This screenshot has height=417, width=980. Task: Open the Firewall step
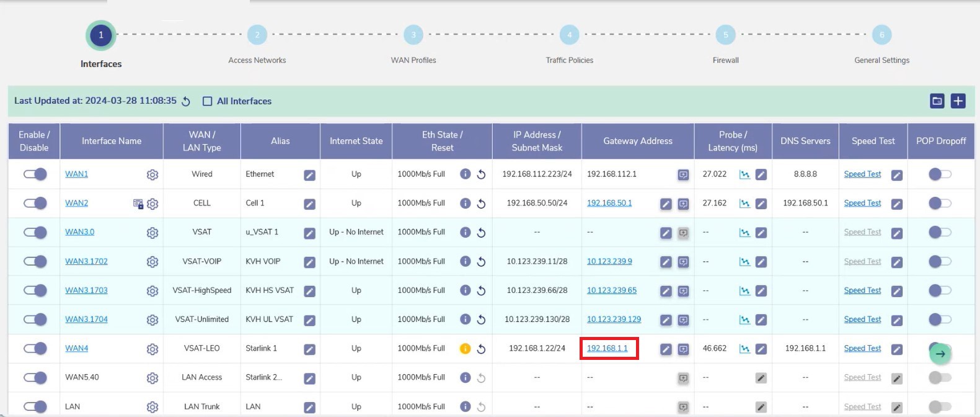tap(725, 35)
